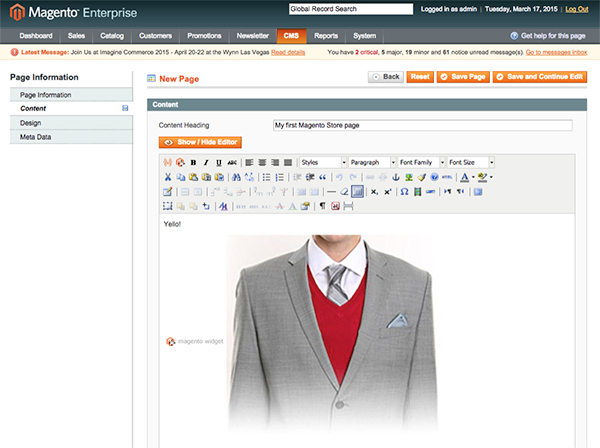Click Paste as Plain Text icon
600x448 pixels.
(206, 177)
